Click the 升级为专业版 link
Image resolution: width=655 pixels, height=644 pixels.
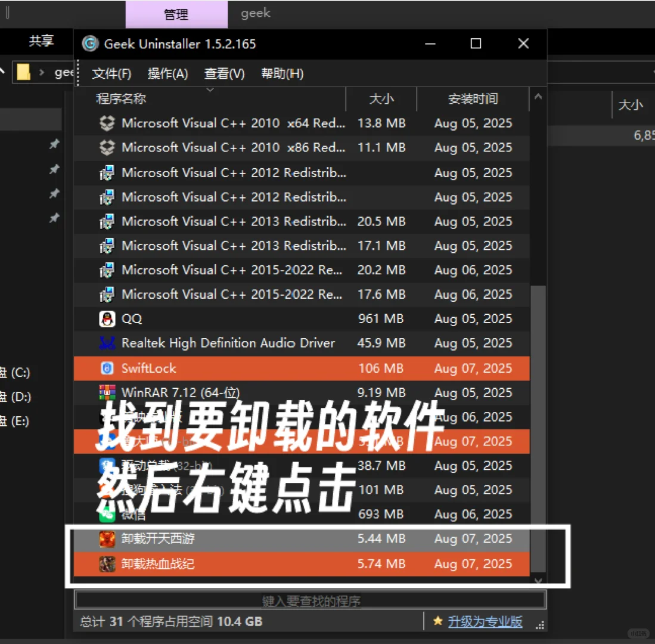[x=485, y=621]
